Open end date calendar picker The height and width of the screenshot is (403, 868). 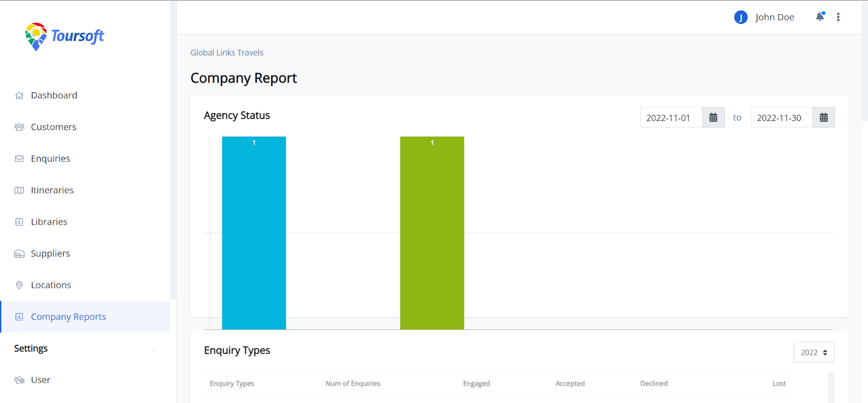point(824,118)
